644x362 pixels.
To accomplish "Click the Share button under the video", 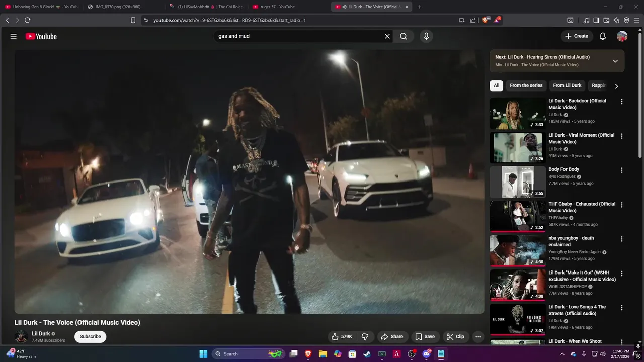I will pos(391,337).
